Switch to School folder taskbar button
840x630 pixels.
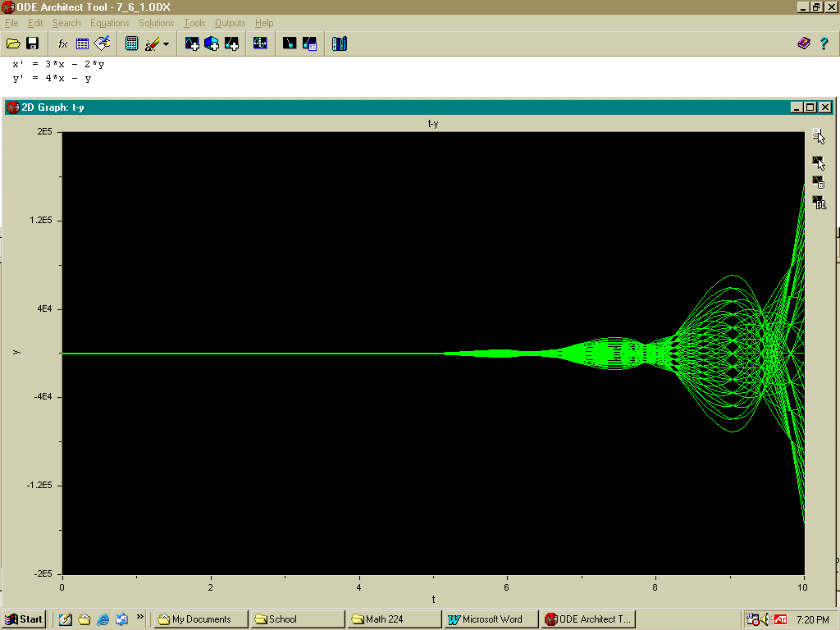298,619
